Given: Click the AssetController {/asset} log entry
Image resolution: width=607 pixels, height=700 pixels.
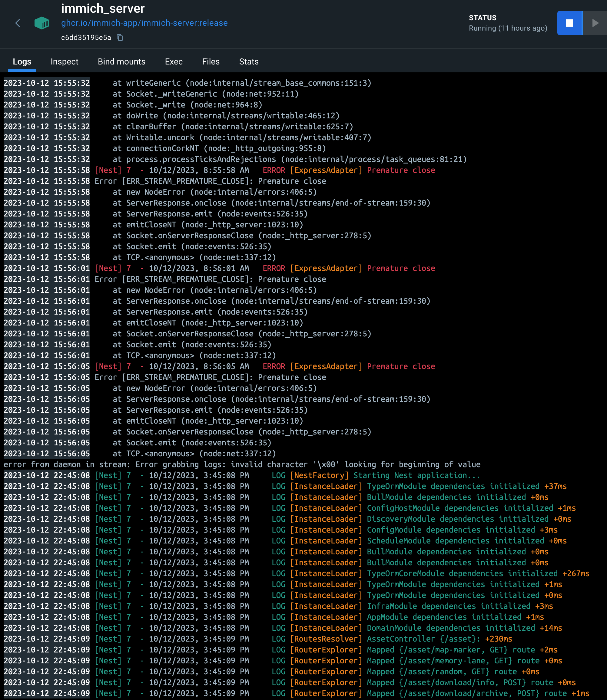Looking at the screenshot, I should point(439,639).
